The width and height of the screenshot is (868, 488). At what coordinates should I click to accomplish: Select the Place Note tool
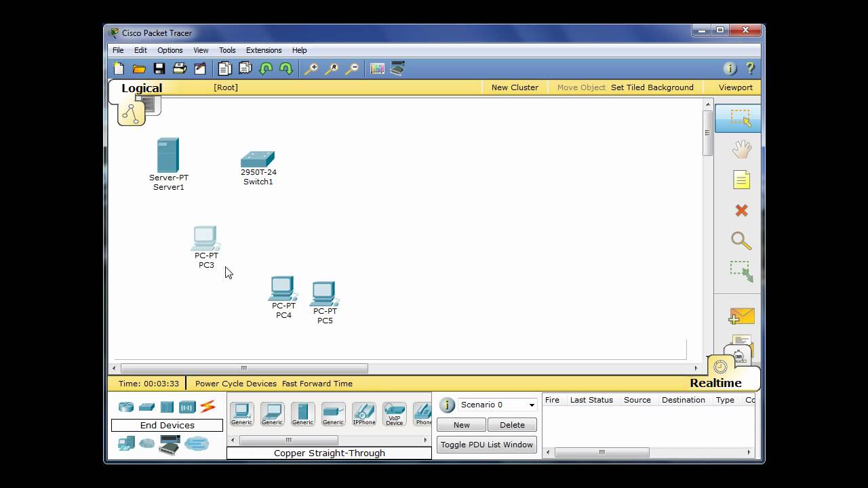click(741, 180)
